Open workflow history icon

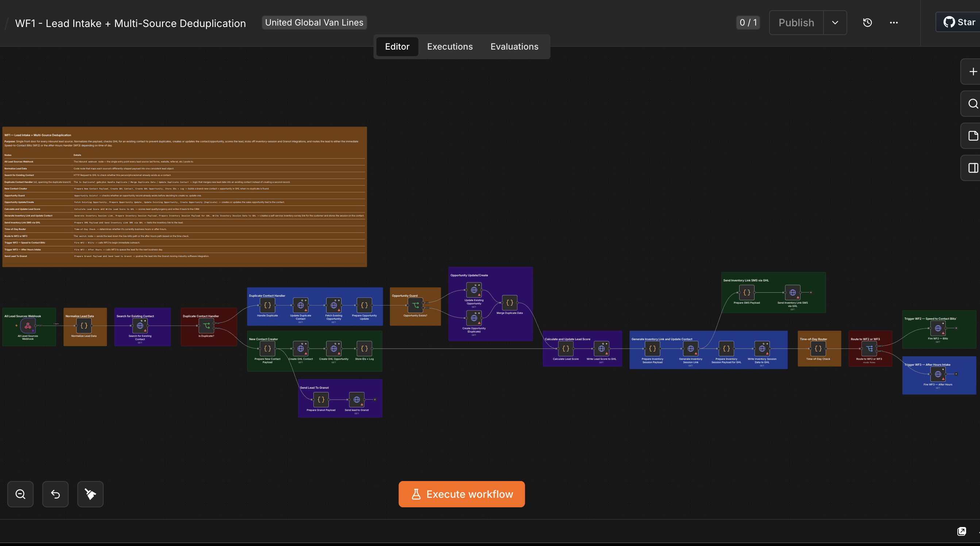coord(867,23)
